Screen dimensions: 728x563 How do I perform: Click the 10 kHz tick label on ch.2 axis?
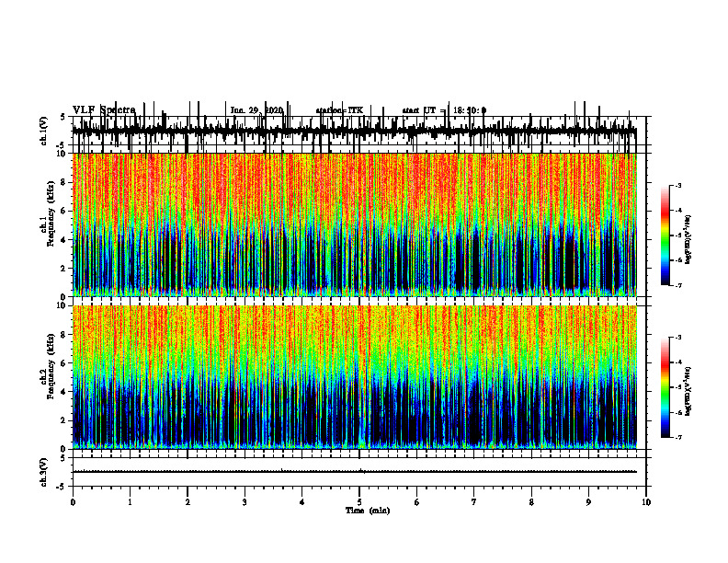(63, 305)
